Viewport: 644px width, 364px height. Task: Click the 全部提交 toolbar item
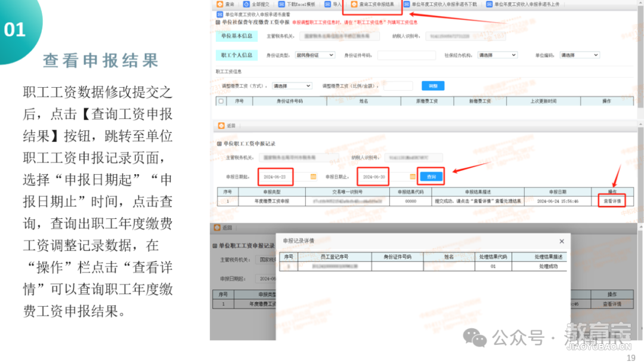pos(256,4)
